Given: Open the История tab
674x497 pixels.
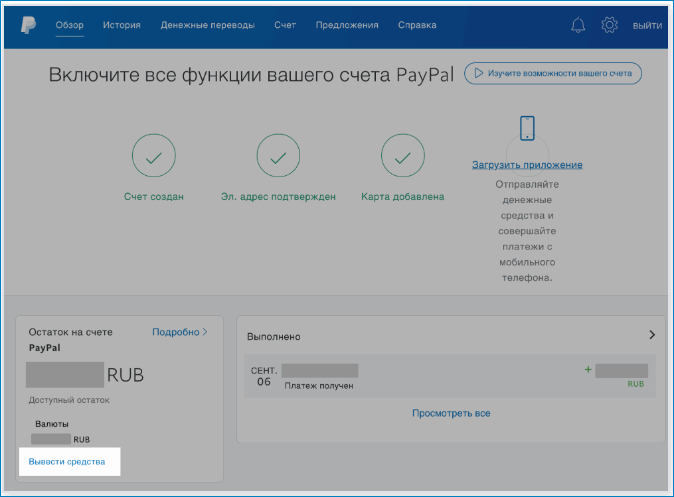Looking at the screenshot, I should click(x=122, y=25).
